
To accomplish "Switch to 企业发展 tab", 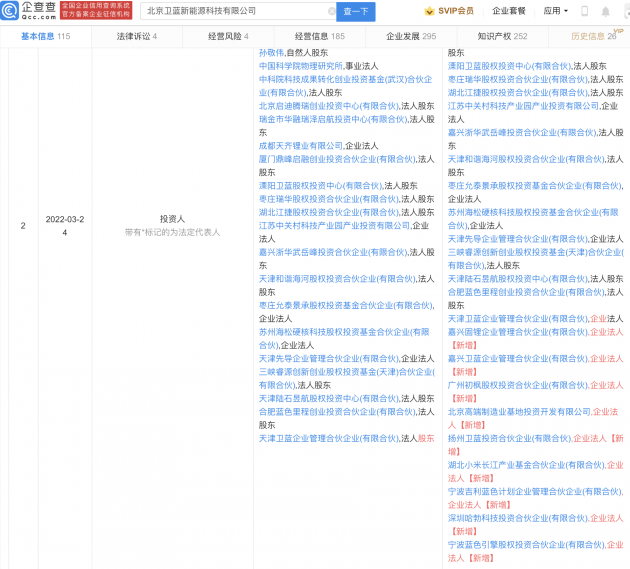I will [x=411, y=36].
